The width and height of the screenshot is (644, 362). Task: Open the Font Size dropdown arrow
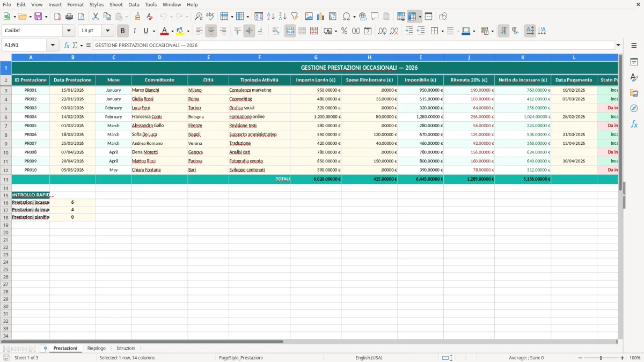(108, 31)
